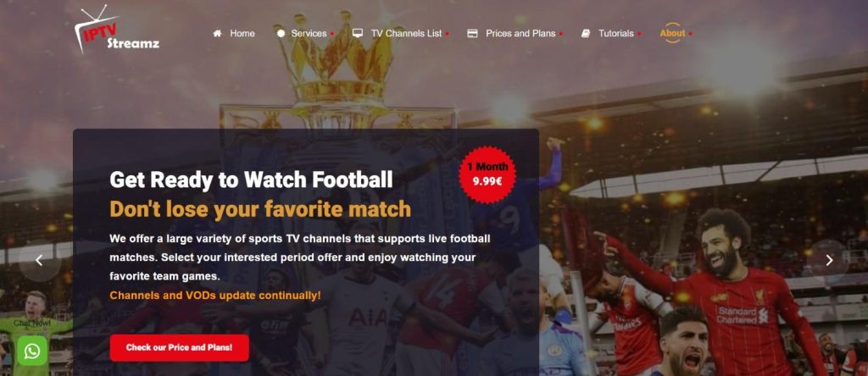The height and width of the screenshot is (376, 868).
Task: Select the Tutorials menu item
Action: [615, 33]
